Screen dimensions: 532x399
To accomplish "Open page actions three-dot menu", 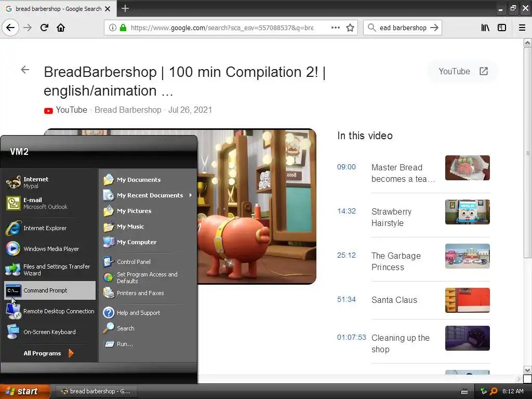I will [335, 28].
